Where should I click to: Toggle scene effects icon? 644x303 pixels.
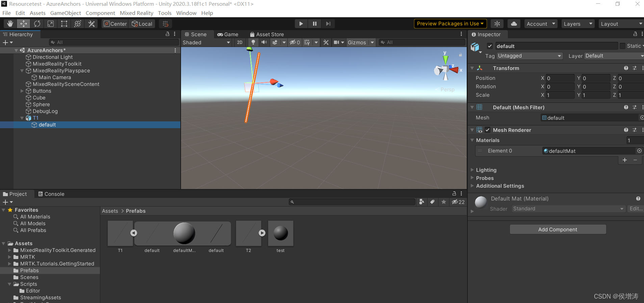(275, 42)
